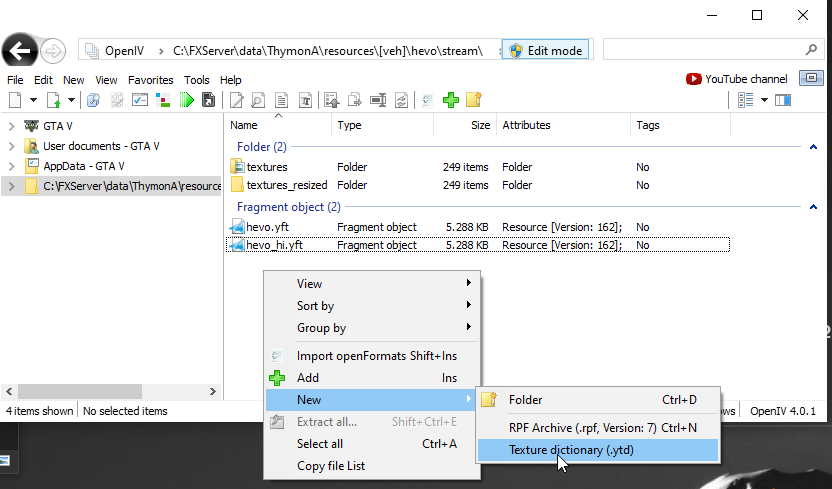Sort by the Name column header
The image size is (832, 489).
(278, 125)
